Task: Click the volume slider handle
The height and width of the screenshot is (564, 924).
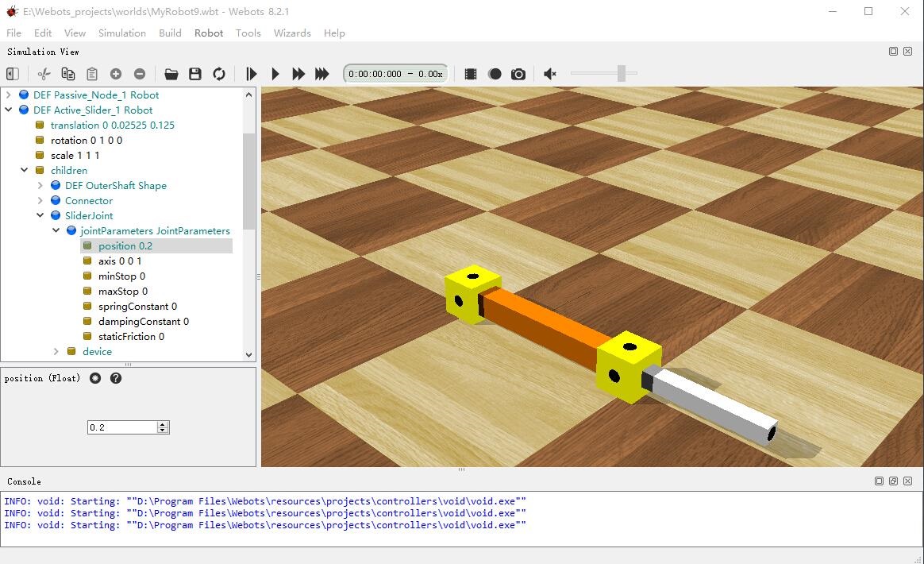Action: coord(621,73)
